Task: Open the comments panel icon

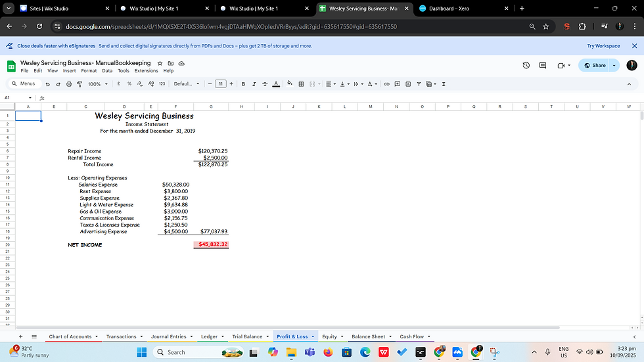Action: [543, 65]
